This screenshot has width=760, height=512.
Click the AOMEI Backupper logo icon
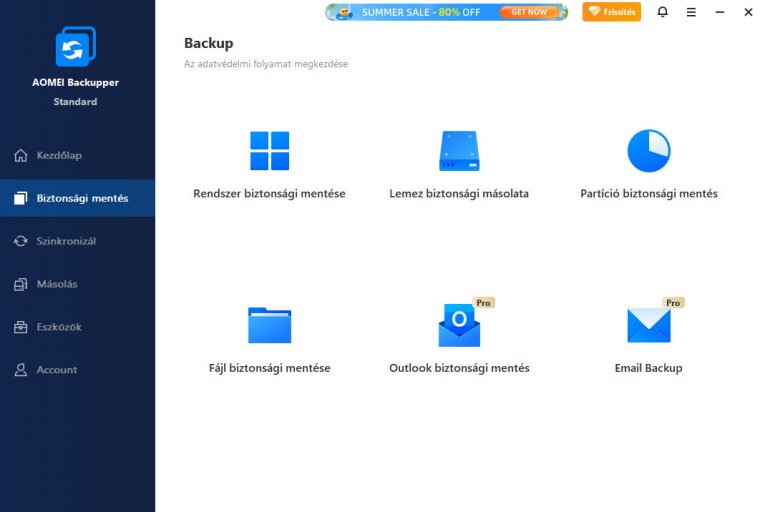(x=76, y=46)
